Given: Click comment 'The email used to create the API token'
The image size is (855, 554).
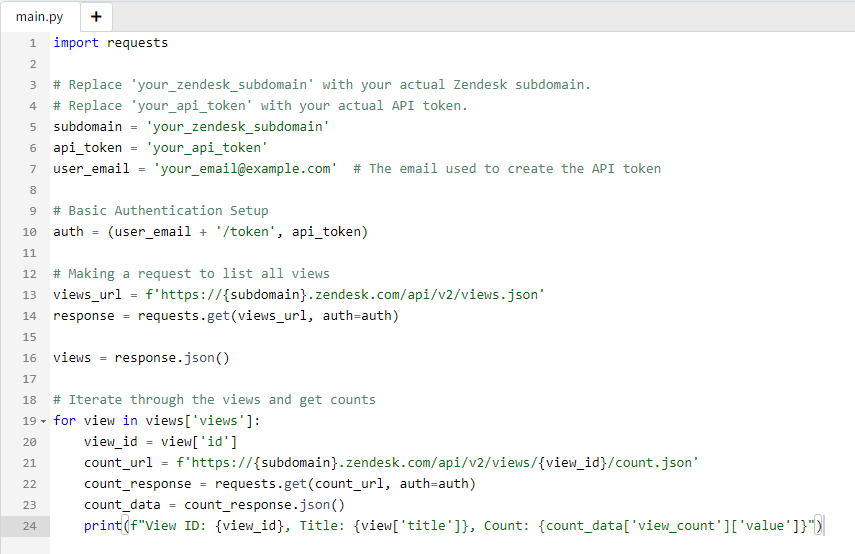Looking at the screenshot, I should point(507,169).
